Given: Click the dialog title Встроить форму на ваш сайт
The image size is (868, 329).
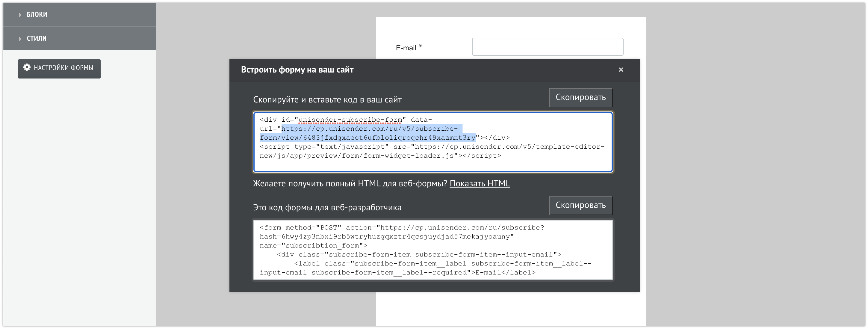Looking at the screenshot, I should click(297, 70).
